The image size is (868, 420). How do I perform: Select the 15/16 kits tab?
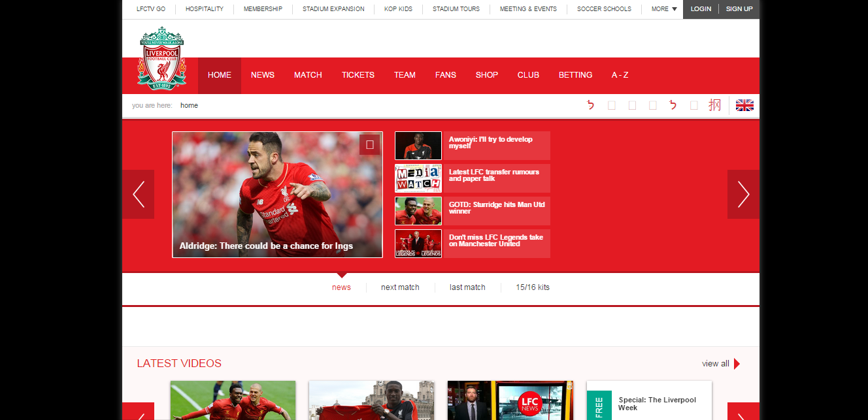533,287
